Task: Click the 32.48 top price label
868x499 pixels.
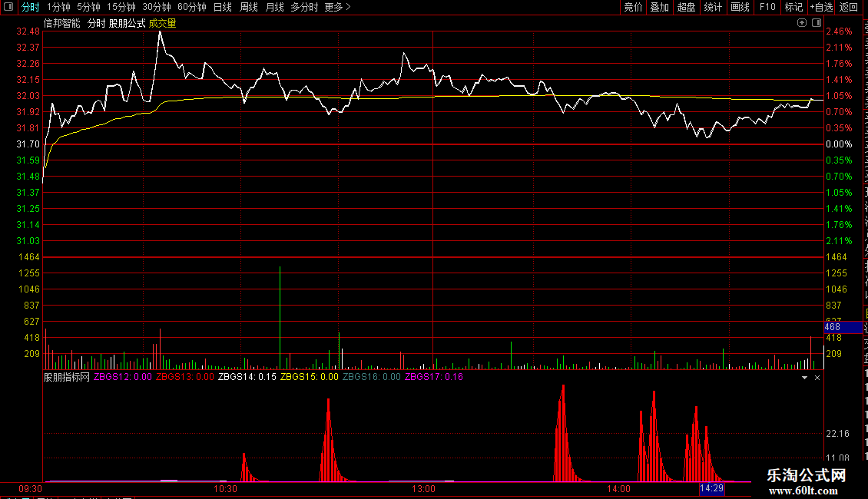Action: coord(28,31)
